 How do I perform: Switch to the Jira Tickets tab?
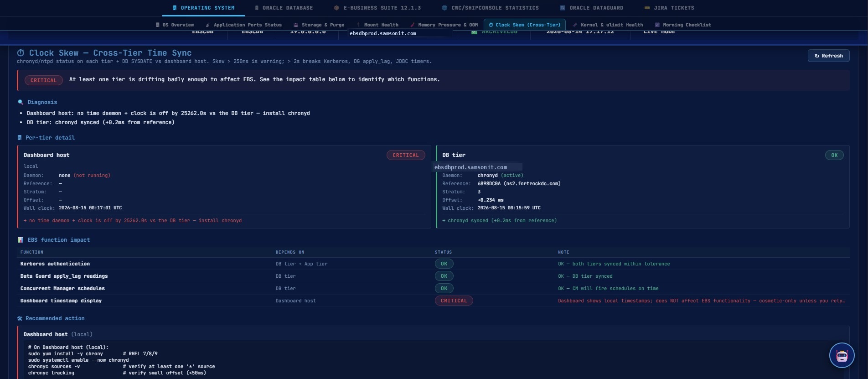click(669, 8)
